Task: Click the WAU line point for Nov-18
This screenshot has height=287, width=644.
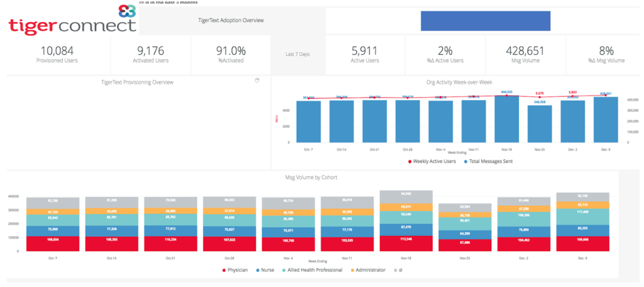Action: pos(506,96)
